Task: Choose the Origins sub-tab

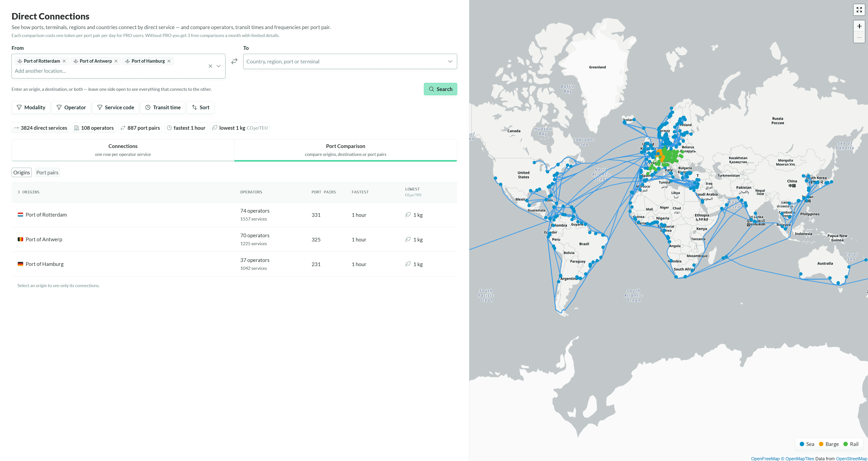Action: 22,172
